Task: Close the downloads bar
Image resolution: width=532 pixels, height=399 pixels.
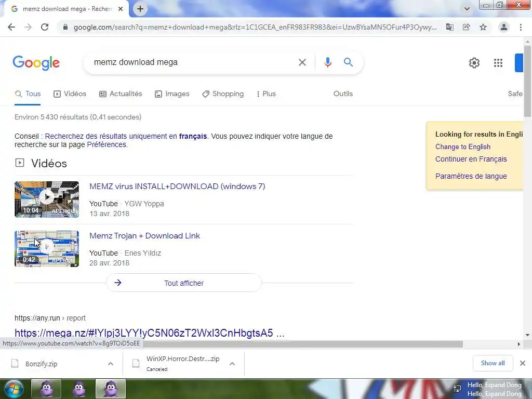Action: pos(523,363)
